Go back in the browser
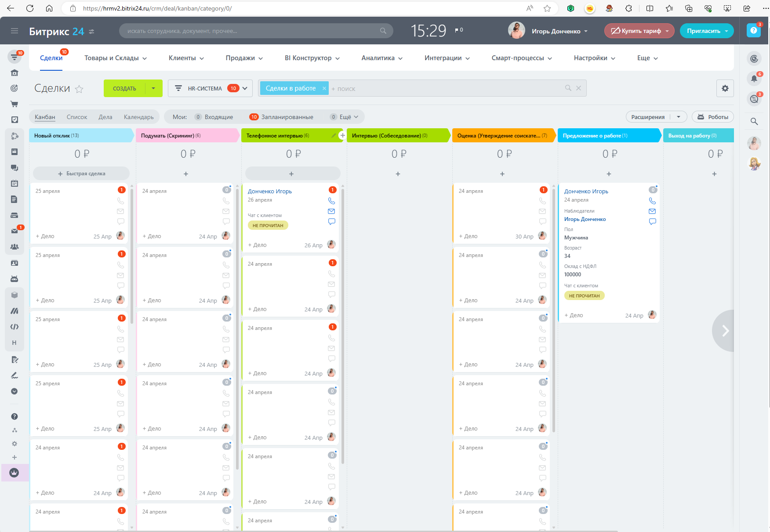770x532 pixels. [11, 8]
